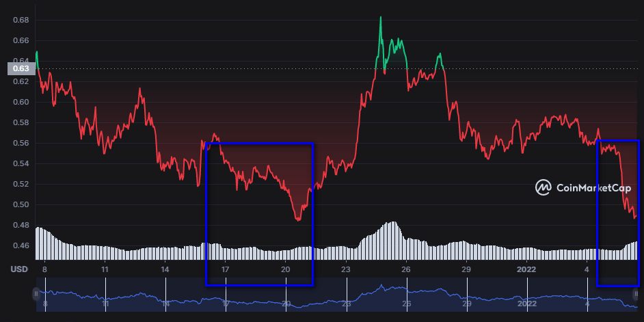
Task: Click the 14 date label on main axis
Action: click(165, 269)
